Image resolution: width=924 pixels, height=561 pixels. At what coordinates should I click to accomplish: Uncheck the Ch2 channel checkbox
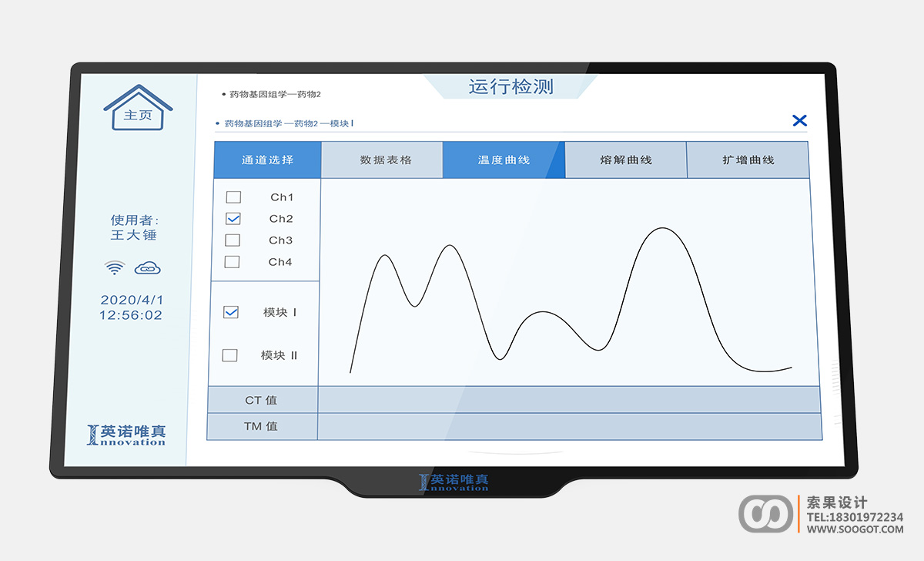click(233, 219)
